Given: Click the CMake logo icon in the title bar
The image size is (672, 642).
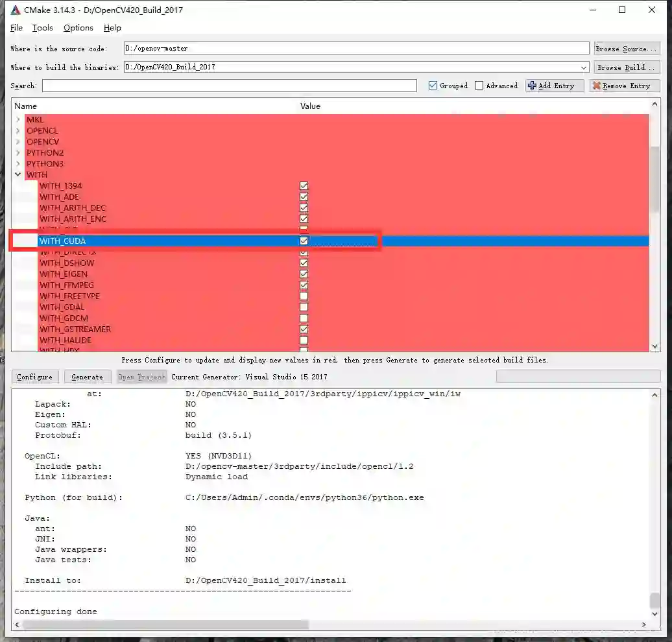Looking at the screenshot, I should [x=16, y=10].
